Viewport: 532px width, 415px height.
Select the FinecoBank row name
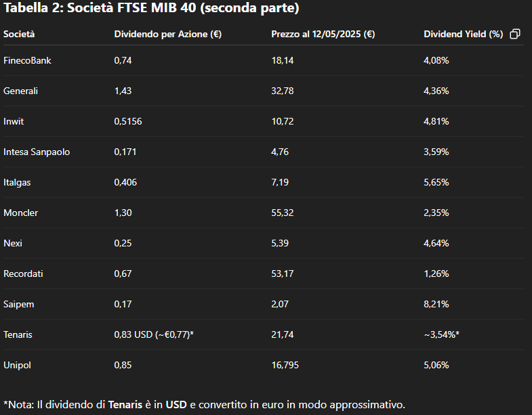(27, 60)
